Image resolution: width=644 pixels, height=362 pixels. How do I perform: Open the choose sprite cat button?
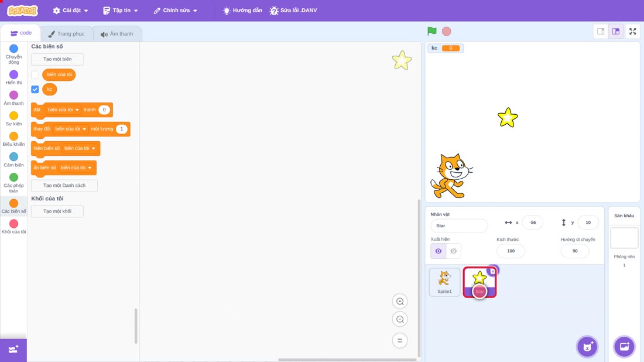point(587,346)
